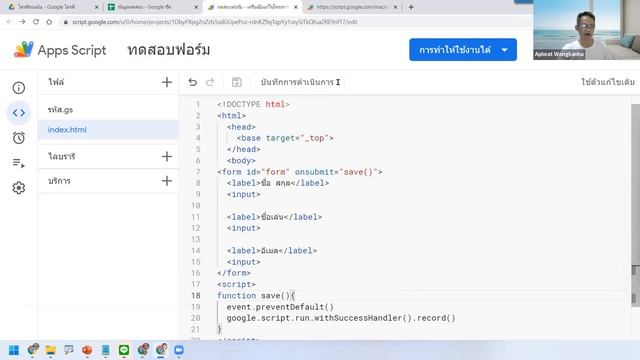This screenshot has height=360, width=640.
Task: Close the Google Drive browser tab
Action: pos(97,7)
